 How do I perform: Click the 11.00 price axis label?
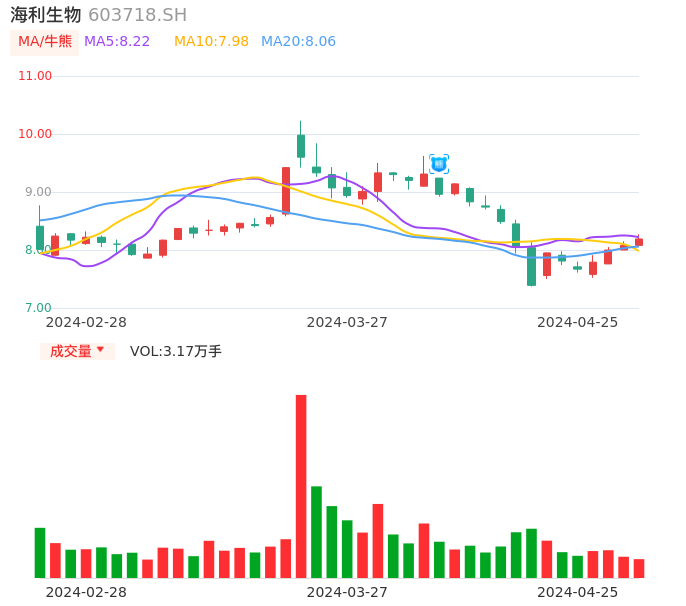tap(36, 76)
